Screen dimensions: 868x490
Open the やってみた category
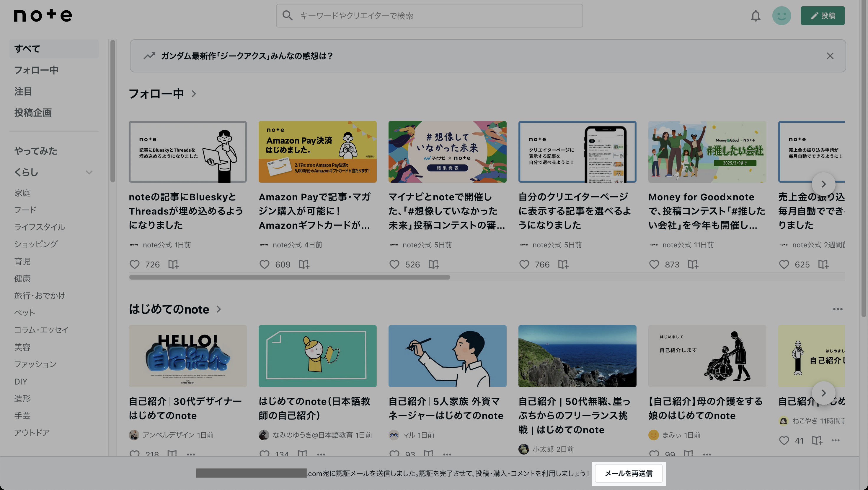click(x=35, y=151)
